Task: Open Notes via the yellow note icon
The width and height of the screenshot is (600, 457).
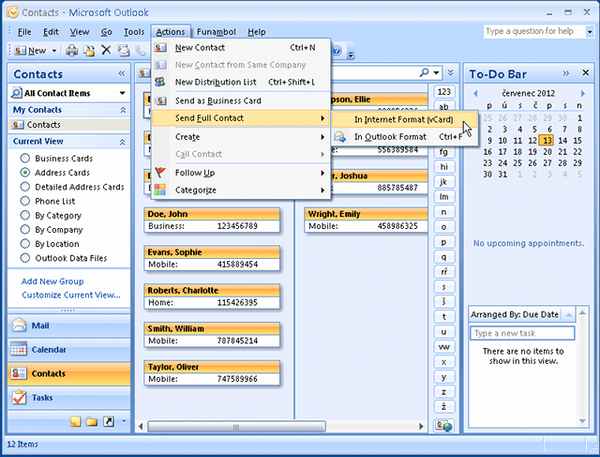Action: tap(75, 422)
